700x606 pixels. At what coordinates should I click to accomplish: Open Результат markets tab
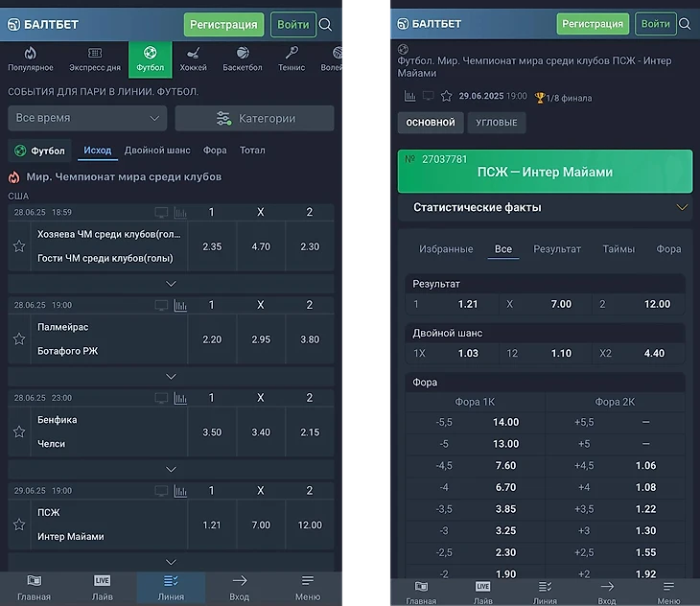pos(557,249)
